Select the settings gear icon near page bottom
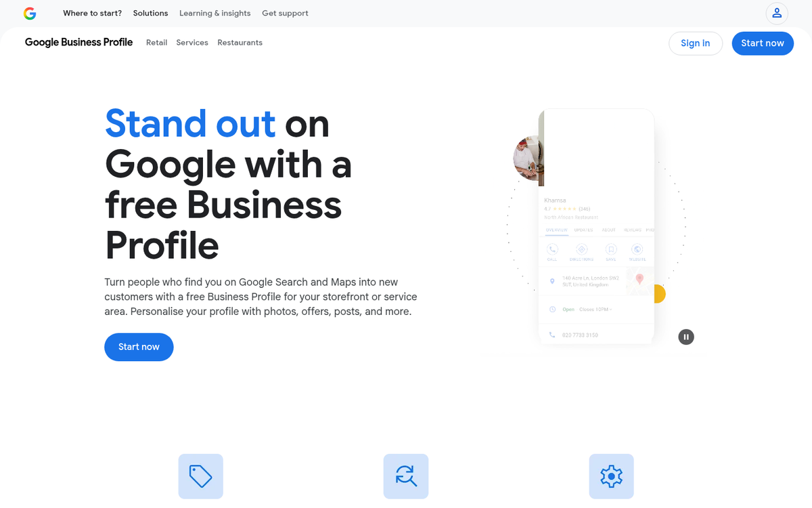This screenshot has height=508, width=812. (x=611, y=476)
